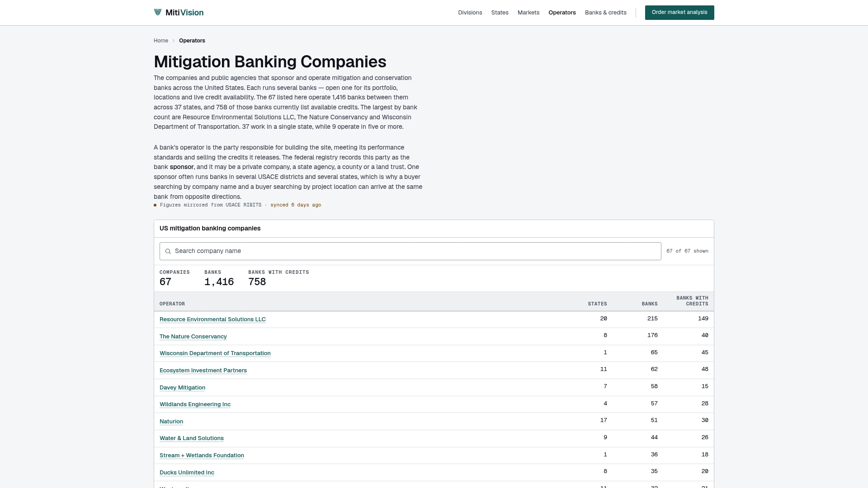
Task: Select the Operators nav item
Action: pos(562,13)
